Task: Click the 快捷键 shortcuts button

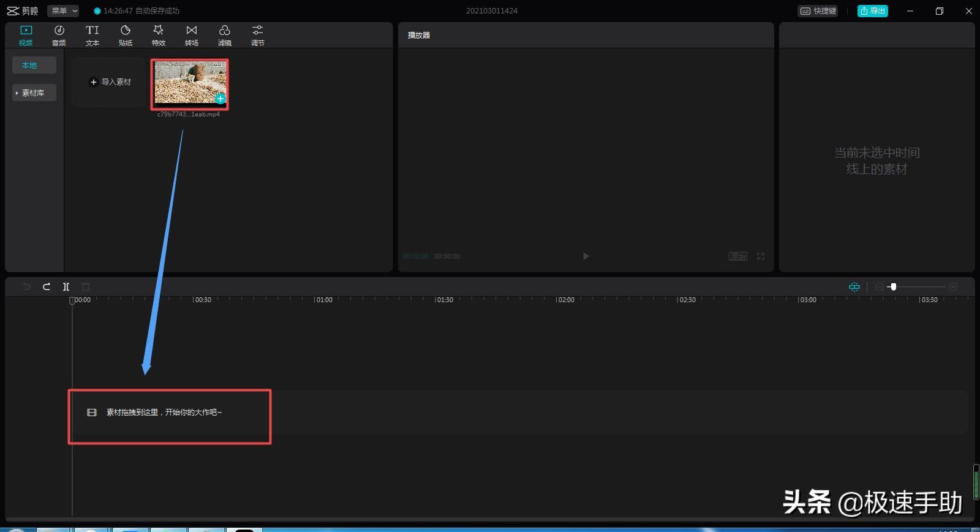Action: coord(818,11)
